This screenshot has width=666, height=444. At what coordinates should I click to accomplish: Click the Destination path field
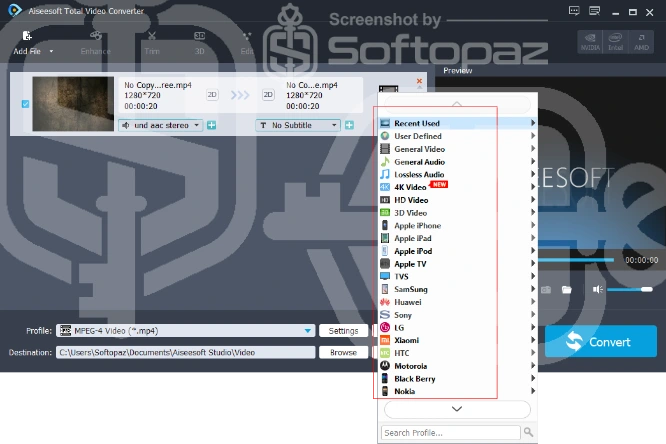coord(186,352)
